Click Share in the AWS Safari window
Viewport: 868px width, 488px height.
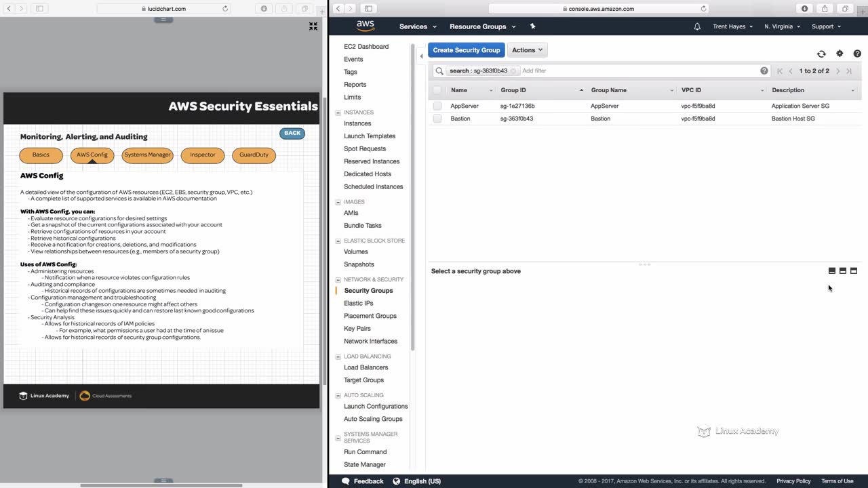click(825, 9)
